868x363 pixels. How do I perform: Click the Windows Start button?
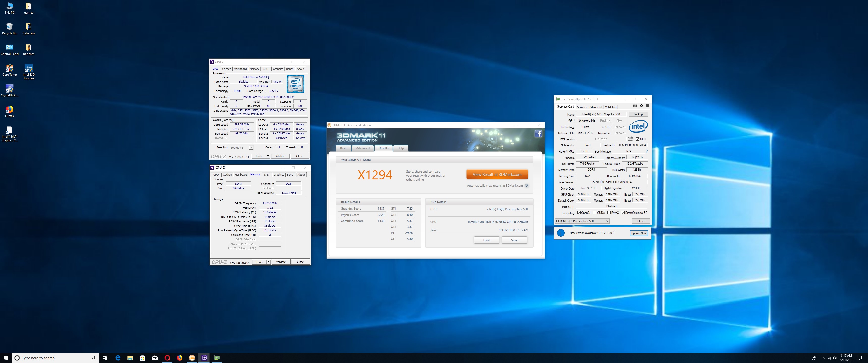pos(6,358)
